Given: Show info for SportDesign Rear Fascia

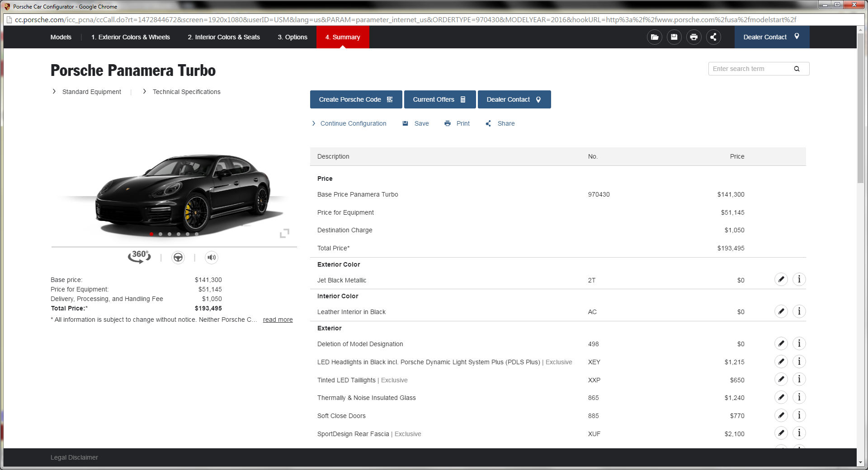Looking at the screenshot, I should 799,433.
